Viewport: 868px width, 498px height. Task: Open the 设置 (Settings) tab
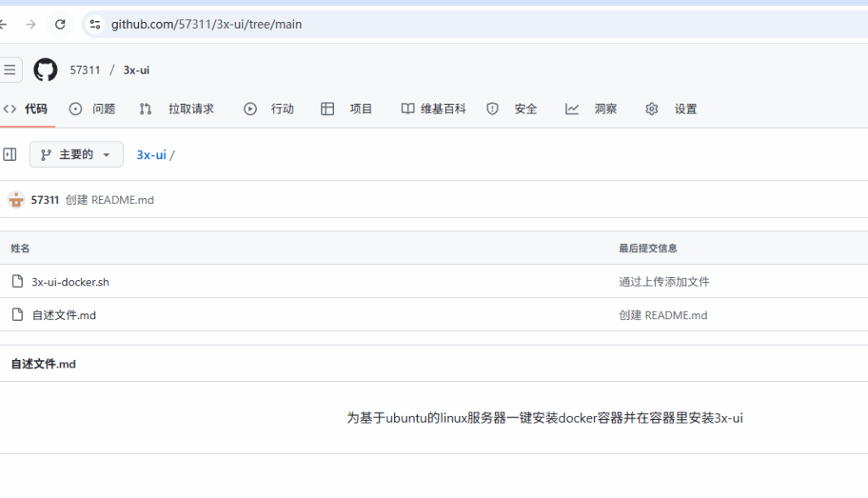[x=671, y=109]
